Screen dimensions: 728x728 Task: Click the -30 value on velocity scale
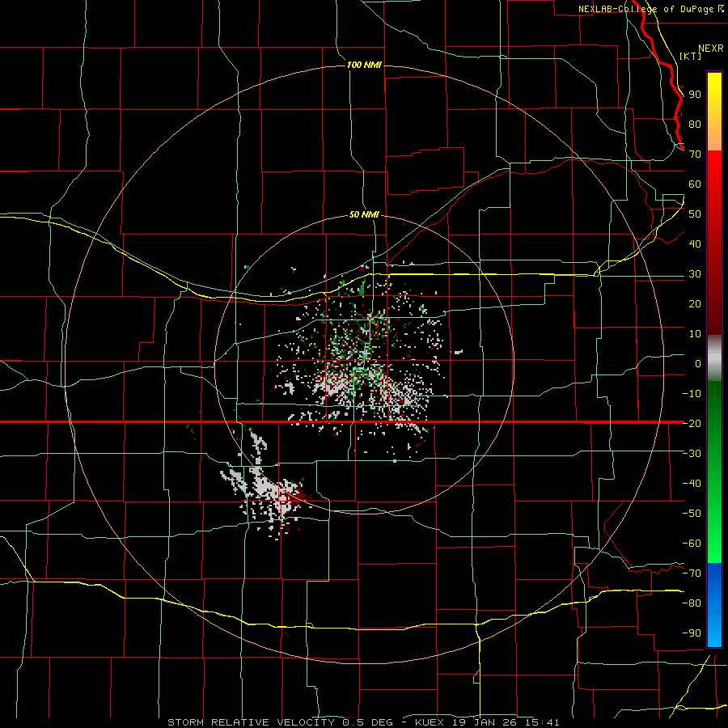pos(692,454)
